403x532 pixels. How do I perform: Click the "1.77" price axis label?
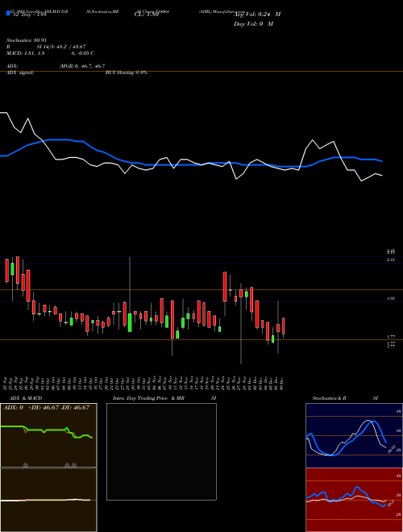[x=391, y=337]
